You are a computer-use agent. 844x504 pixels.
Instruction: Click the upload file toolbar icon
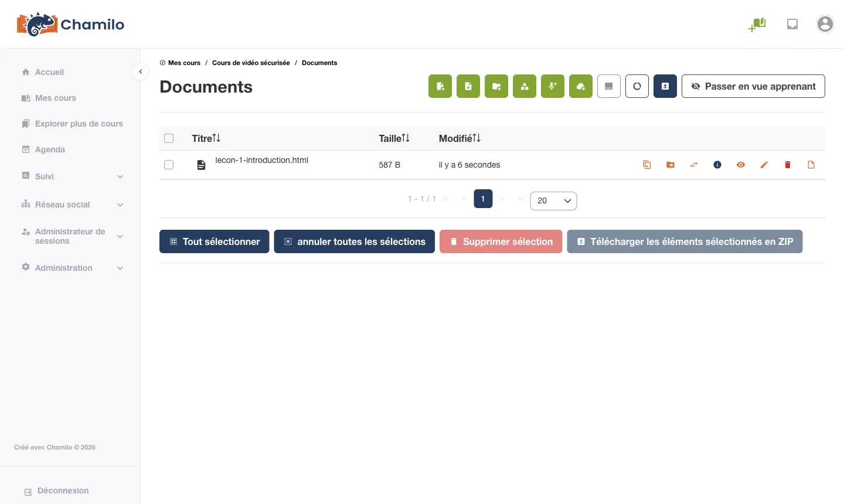(468, 86)
